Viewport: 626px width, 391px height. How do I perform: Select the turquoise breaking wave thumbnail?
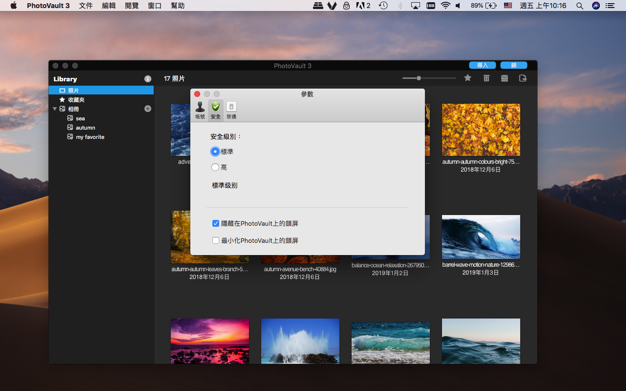[390, 343]
